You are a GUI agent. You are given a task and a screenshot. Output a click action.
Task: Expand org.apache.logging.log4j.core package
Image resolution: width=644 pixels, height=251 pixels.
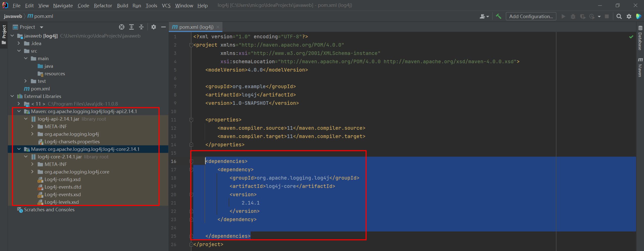click(32, 172)
